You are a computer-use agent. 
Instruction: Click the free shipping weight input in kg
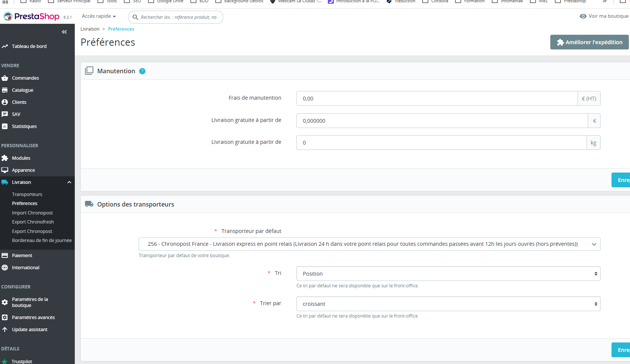(442, 143)
